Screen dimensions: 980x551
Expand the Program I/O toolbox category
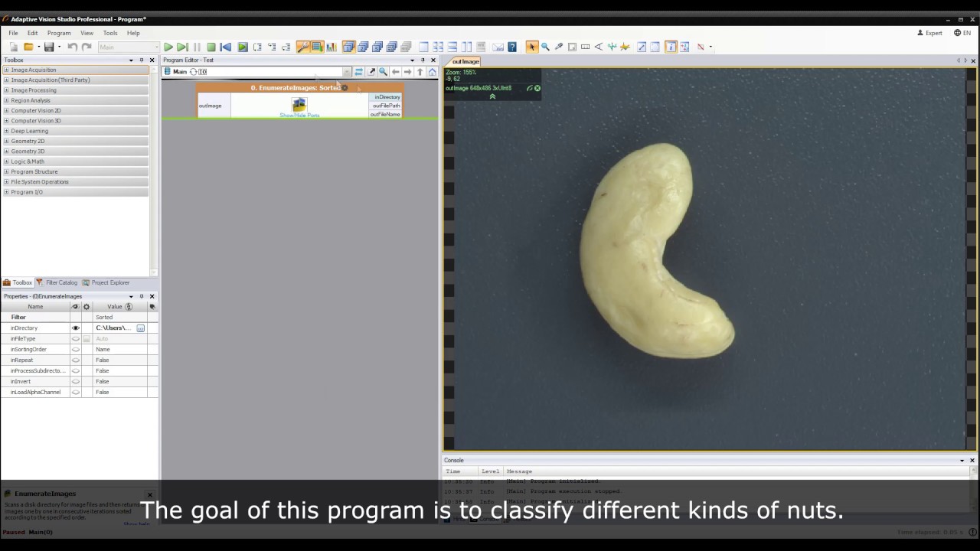click(x=7, y=192)
